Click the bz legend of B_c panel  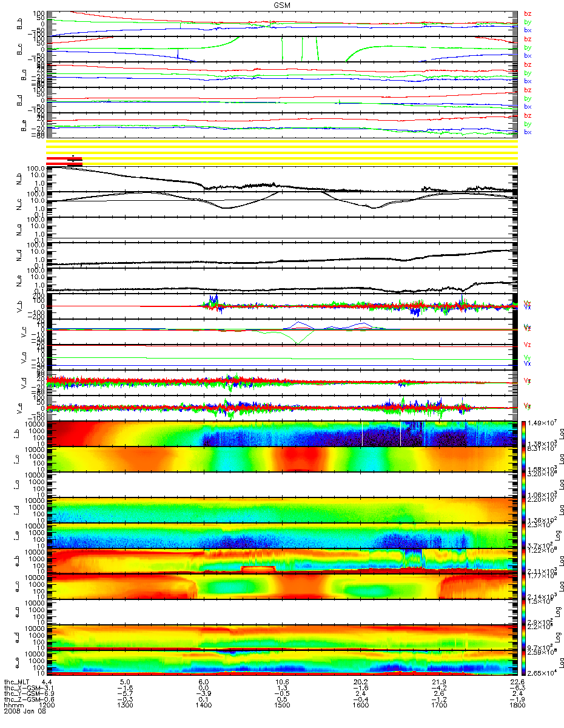[x=528, y=39]
